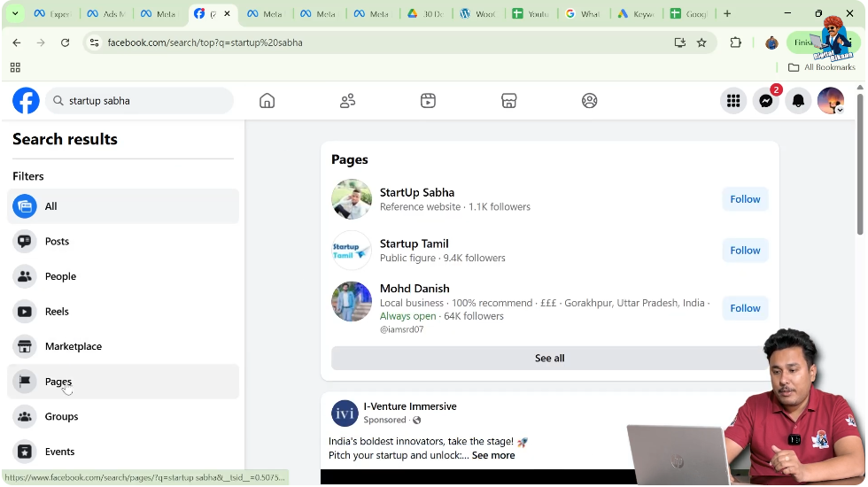Open the tab search dropdown arrow
Screen dimensions: 868x487
[15, 13]
